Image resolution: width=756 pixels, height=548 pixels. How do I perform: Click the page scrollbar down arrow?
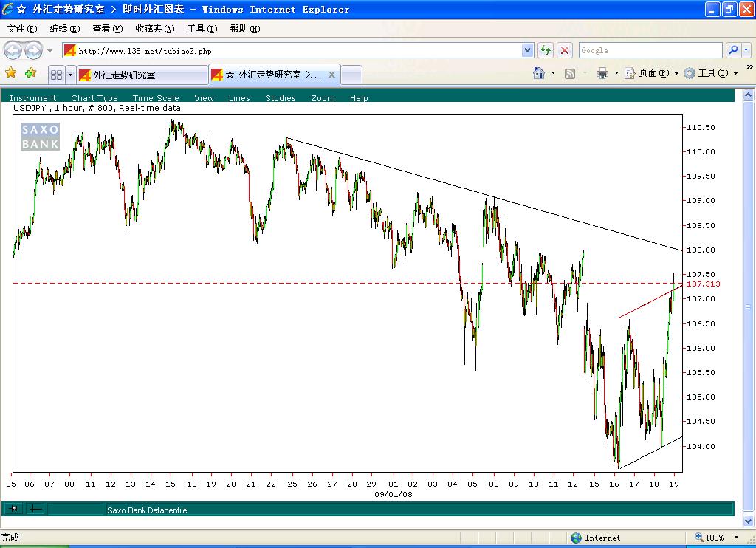click(749, 521)
